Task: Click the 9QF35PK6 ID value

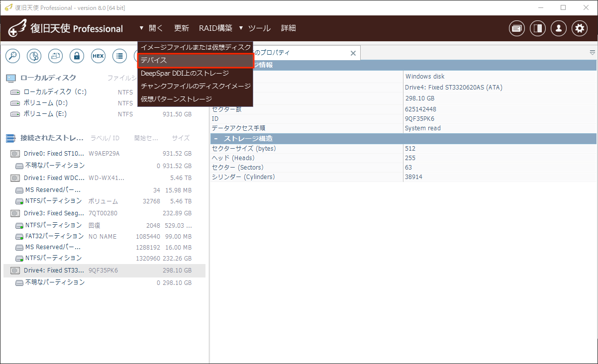Action: click(x=420, y=119)
